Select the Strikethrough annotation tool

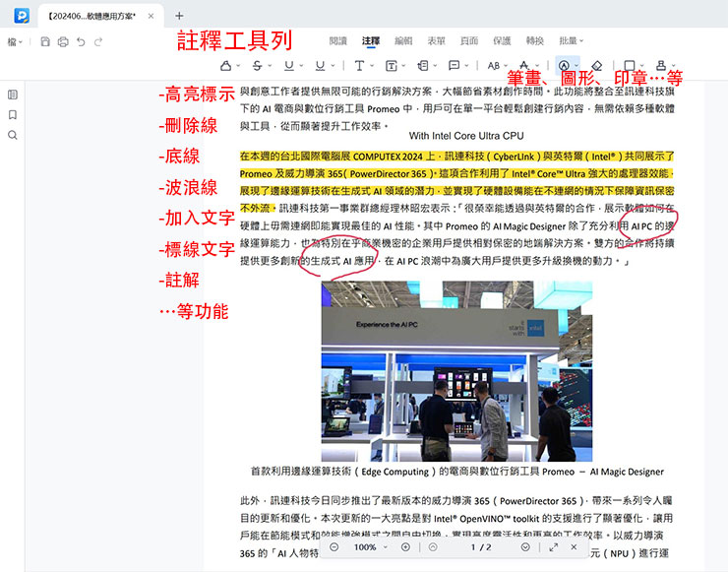pos(257,66)
